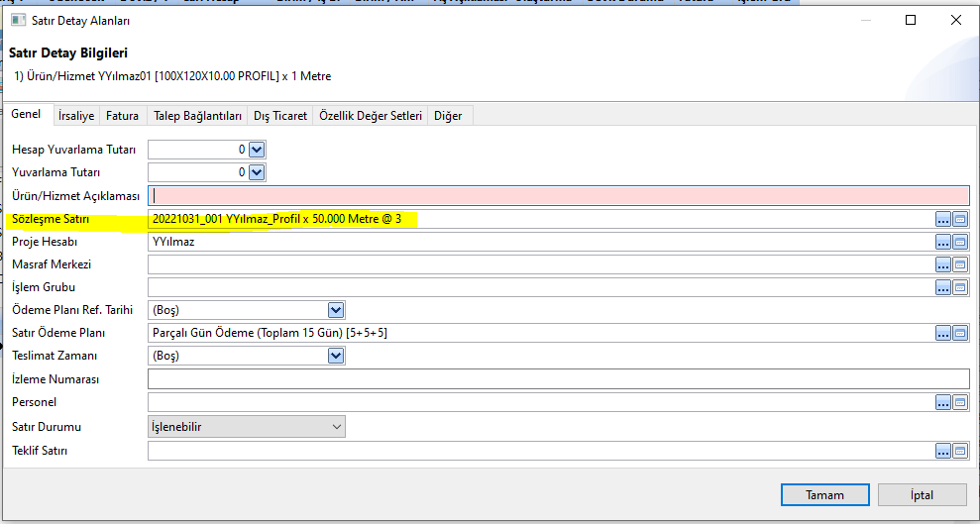980x524 pixels.
Task: Click the Masraf Merkezi lookup (…) button
Action: point(942,264)
